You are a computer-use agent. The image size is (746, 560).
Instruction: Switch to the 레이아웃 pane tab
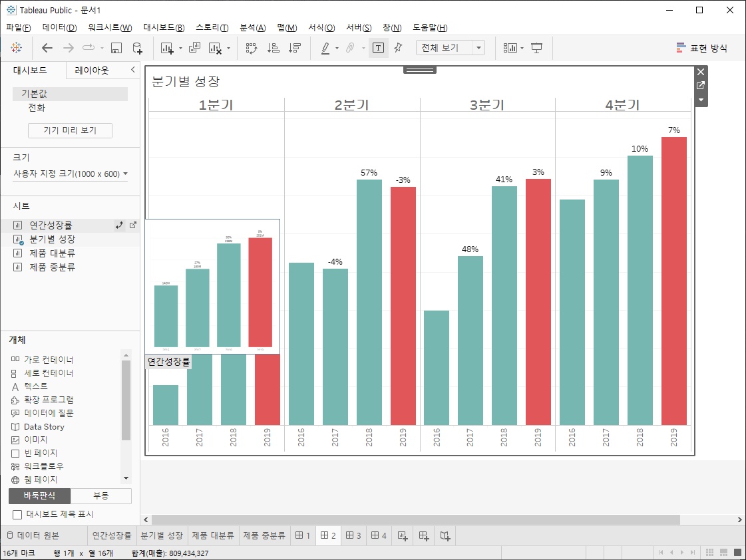click(x=92, y=70)
